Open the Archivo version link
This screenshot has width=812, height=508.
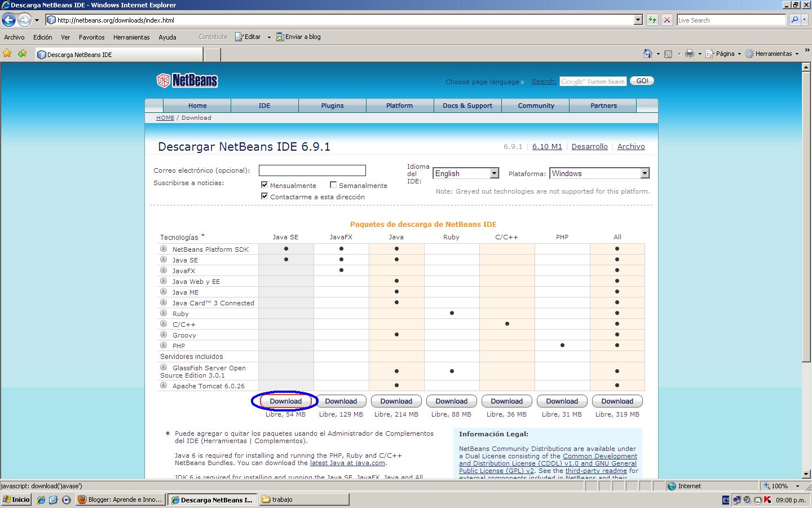(x=631, y=146)
